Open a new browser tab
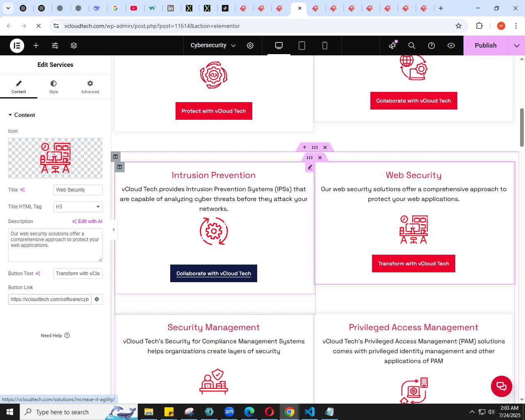The image size is (525, 420). tap(441, 8)
